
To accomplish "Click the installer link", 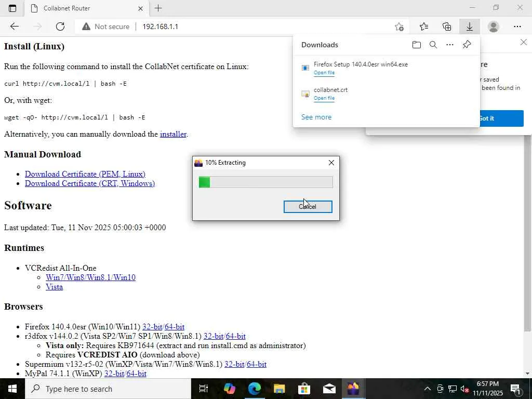I will point(173,134).
